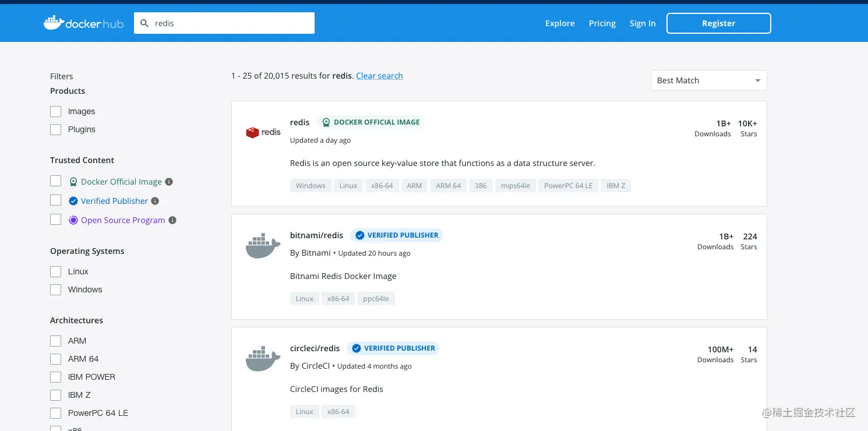868x431 pixels.
Task: Click the Docker Official Image badge icon in filters
Action: click(x=73, y=182)
